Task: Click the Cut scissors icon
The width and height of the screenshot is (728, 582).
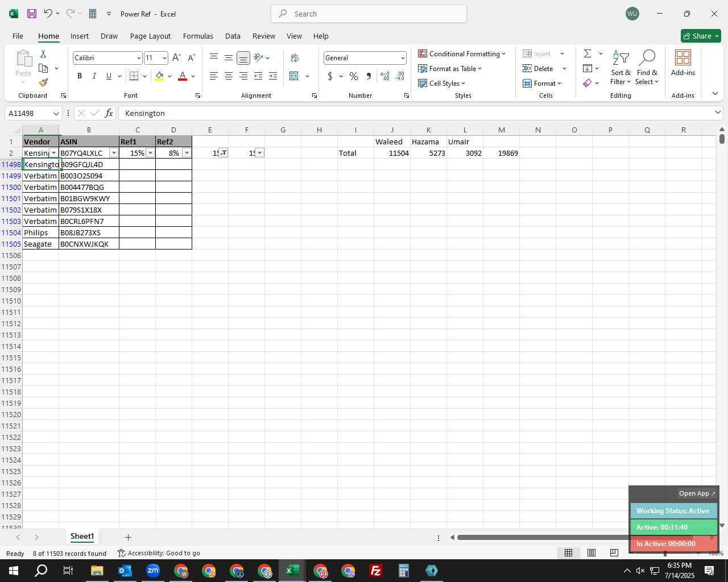Action: pyautogui.click(x=43, y=54)
